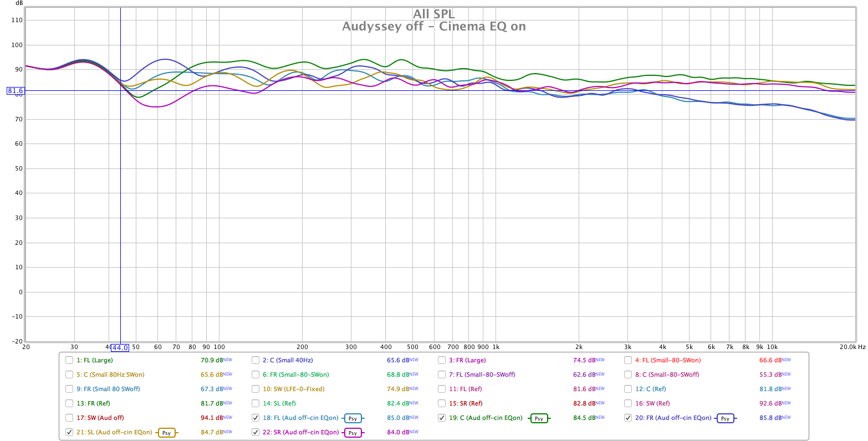The height and width of the screenshot is (441, 868).
Task: Click the 'All SPL' graph title
Action: click(x=433, y=14)
